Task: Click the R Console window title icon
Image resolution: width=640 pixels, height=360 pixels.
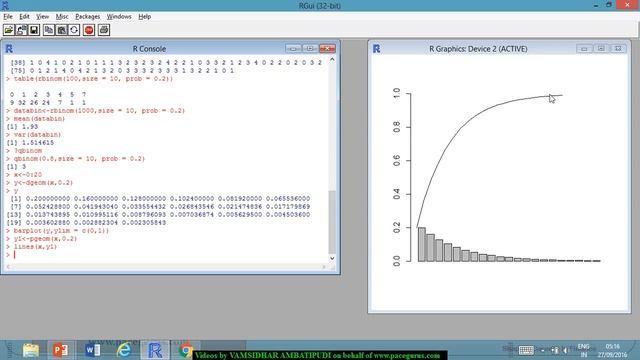Action: point(9,49)
